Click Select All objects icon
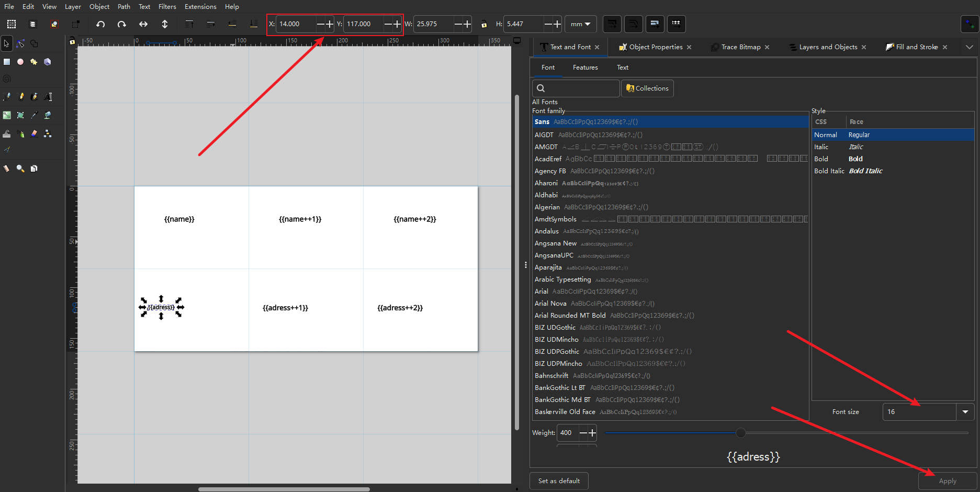This screenshot has height=492, width=980. click(x=12, y=24)
